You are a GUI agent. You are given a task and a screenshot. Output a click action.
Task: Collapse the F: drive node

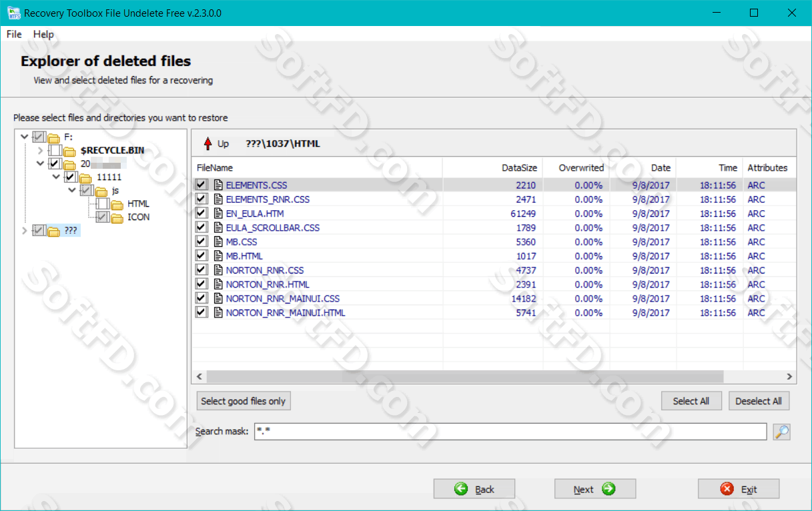[25, 137]
